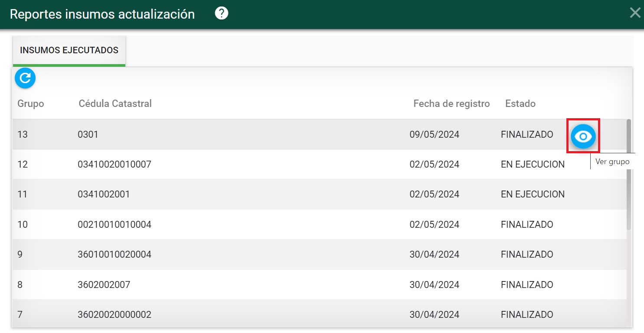Viewport: 644px width, 333px height.
Task: Click the Grupo column header
Action: pyautogui.click(x=30, y=104)
